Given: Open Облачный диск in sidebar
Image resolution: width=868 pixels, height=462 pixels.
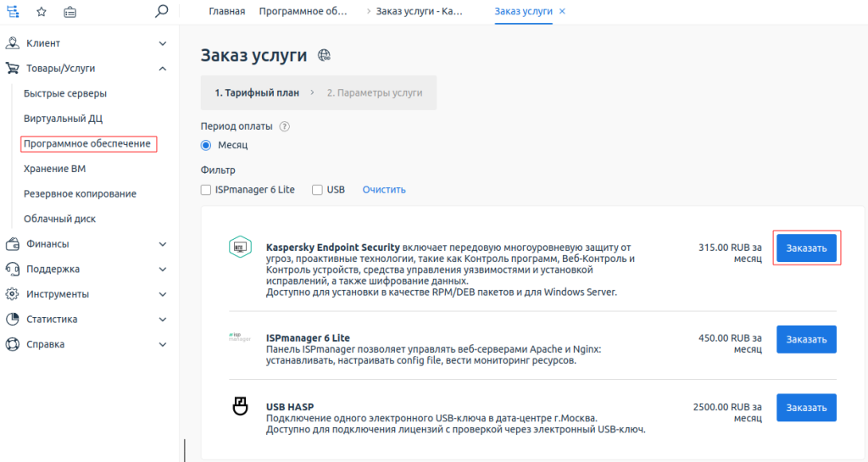Looking at the screenshot, I should (60, 219).
